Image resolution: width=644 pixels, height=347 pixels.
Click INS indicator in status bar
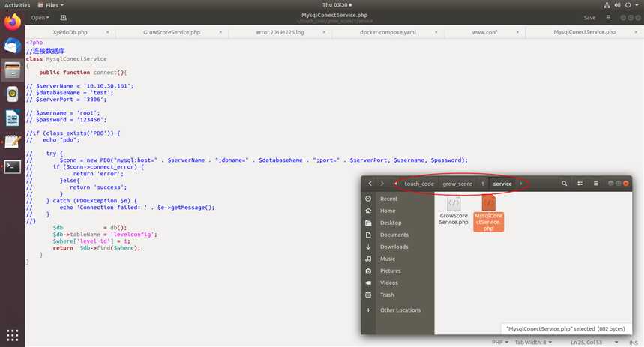point(633,342)
